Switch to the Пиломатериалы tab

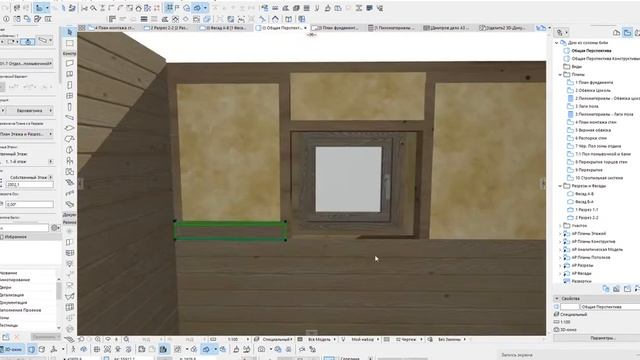[393, 28]
